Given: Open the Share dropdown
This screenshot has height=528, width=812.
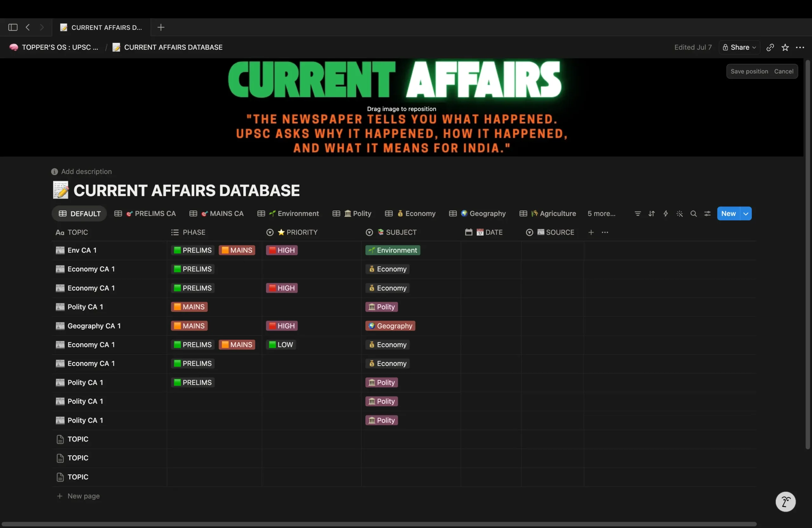Looking at the screenshot, I should click(739, 48).
